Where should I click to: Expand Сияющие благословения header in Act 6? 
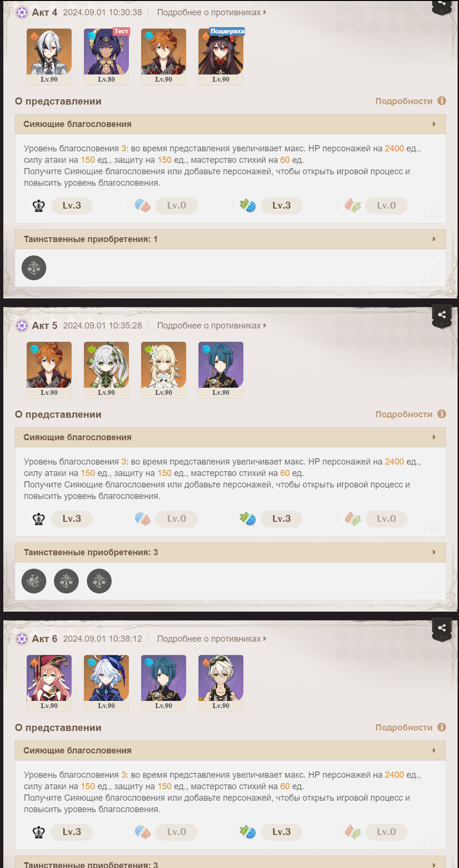tap(230, 751)
